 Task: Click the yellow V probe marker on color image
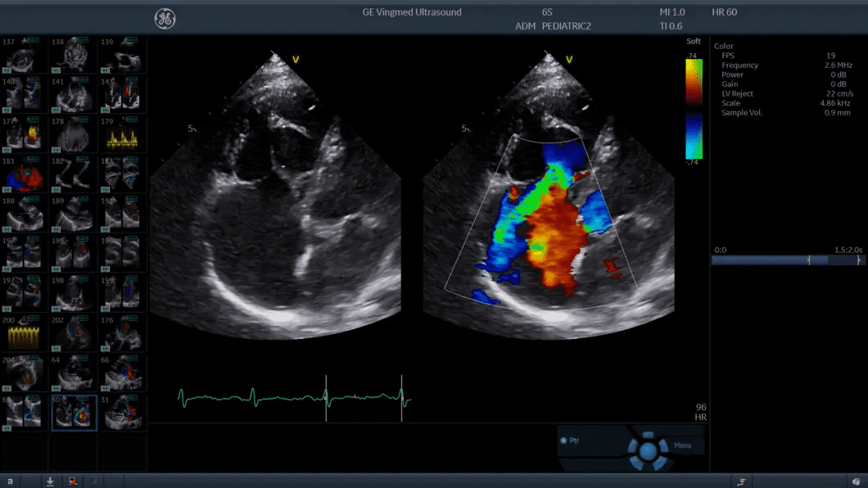(x=569, y=60)
